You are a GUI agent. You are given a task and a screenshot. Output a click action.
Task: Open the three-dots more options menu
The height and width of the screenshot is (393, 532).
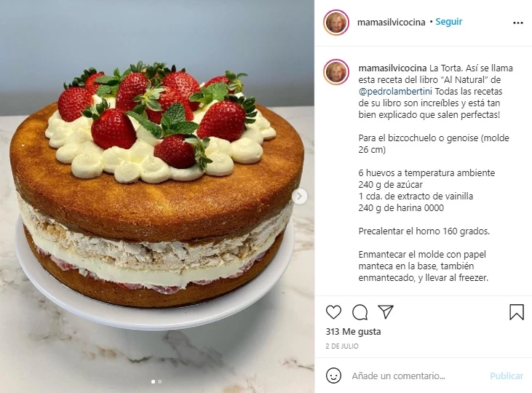tap(517, 23)
